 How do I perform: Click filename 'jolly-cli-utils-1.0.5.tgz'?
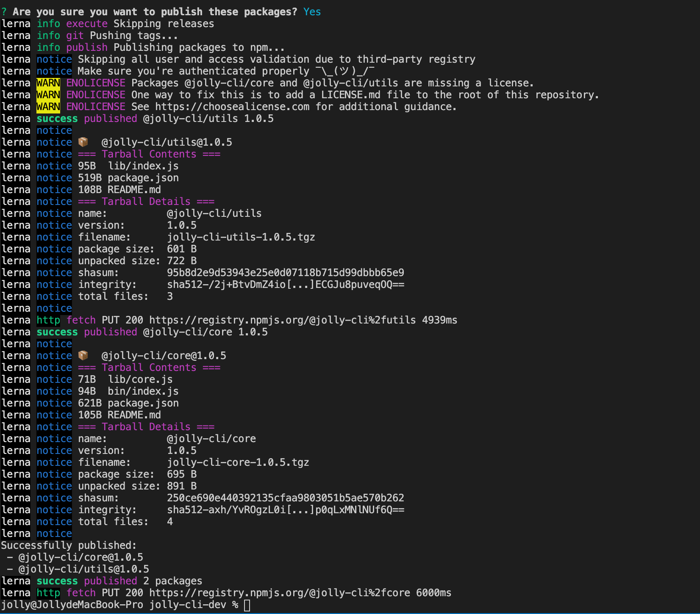241,237
